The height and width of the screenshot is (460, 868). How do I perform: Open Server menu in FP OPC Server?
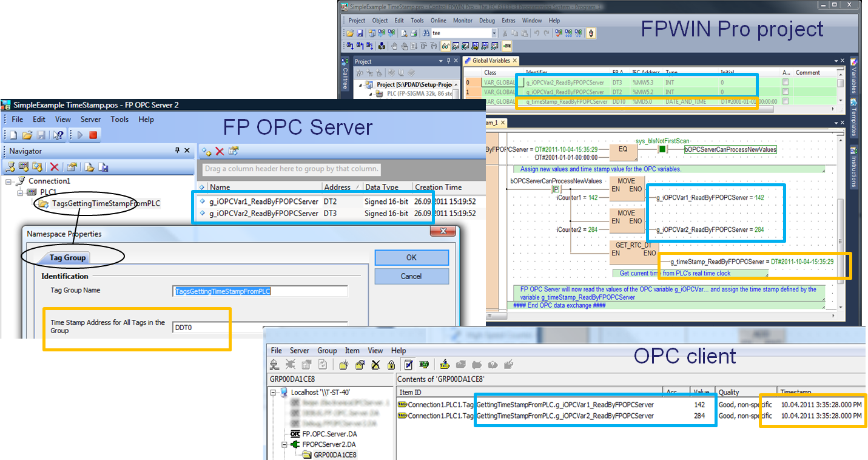[x=91, y=120]
